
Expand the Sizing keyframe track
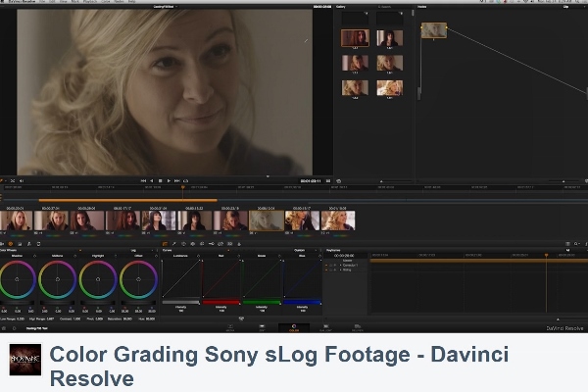click(x=340, y=269)
